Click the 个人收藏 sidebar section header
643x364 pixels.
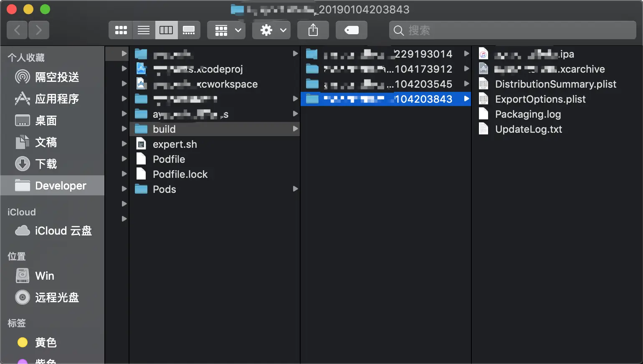click(x=26, y=58)
